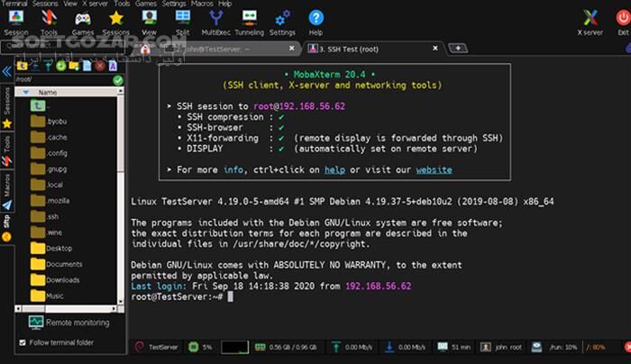631x364 pixels.
Task: Click the help link in the banner
Action: tap(335, 169)
